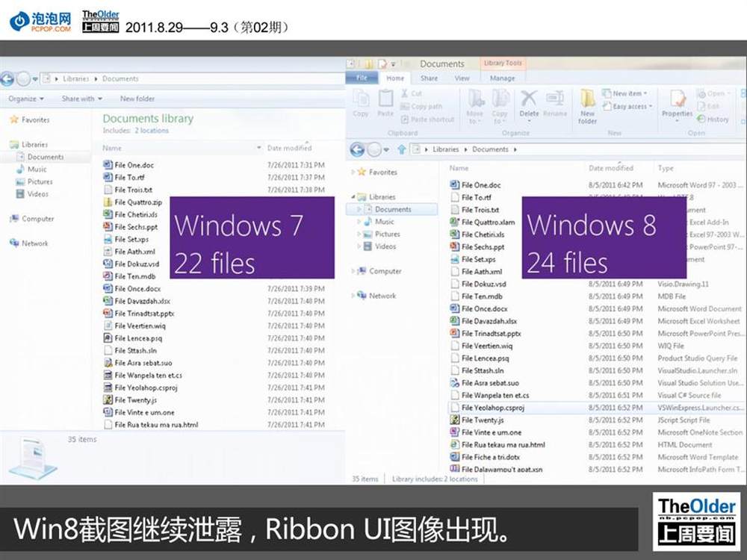
Task: Select File Rua tekau ma rua.html in Windows 7
Action: point(151,425)
